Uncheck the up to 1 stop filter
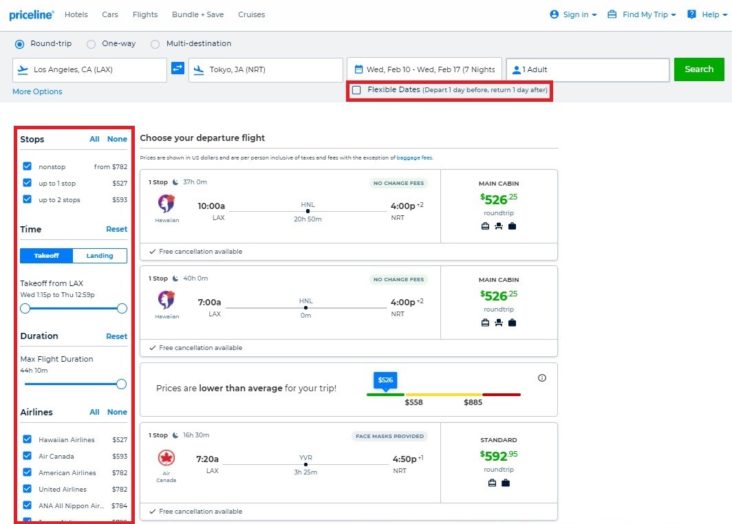 tap(27, 183)
